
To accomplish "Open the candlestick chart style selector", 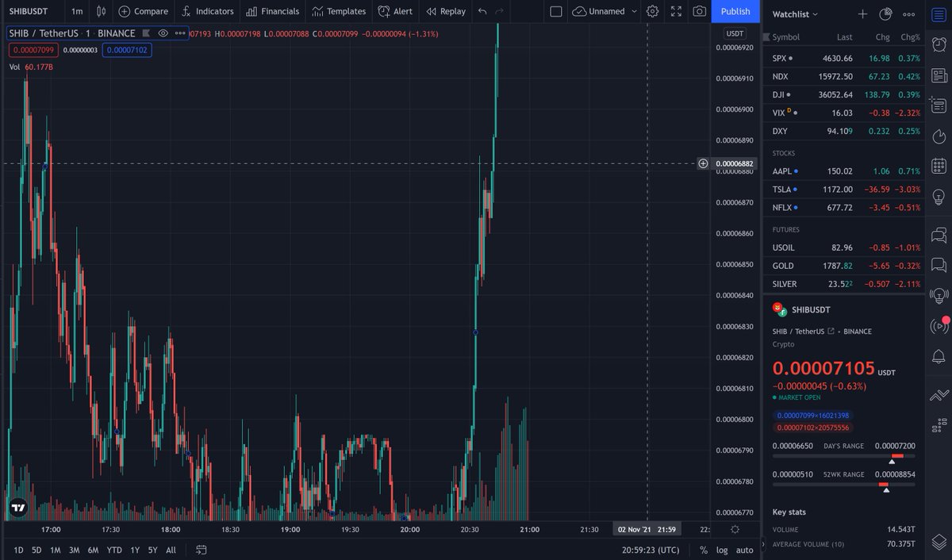I will point(101,11).
